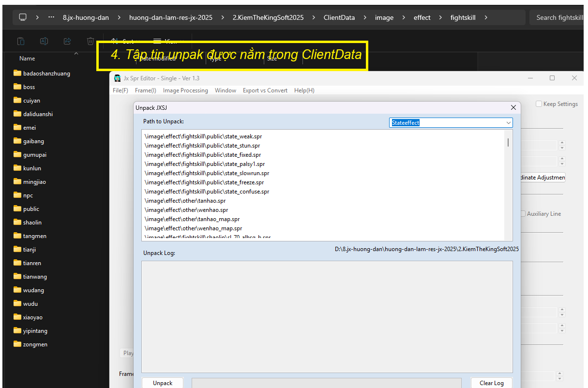Viewport: 588px width, 388px height.
Task: Click the Rename icon in Explorer toolbar
Action: click(x=44, y=41)
